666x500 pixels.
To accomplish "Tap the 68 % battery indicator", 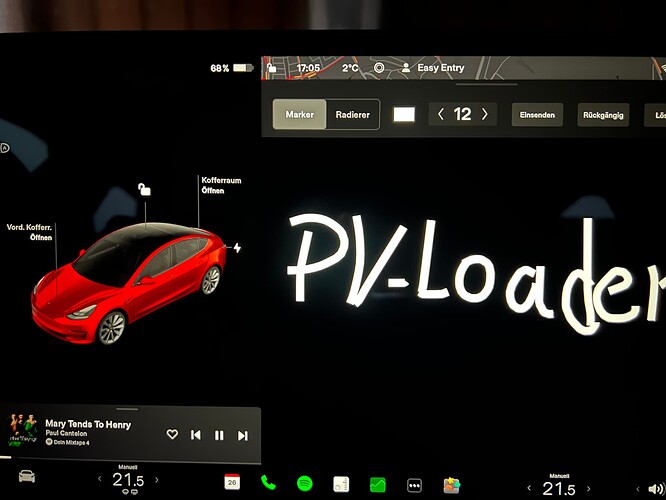I will point(231,68).
